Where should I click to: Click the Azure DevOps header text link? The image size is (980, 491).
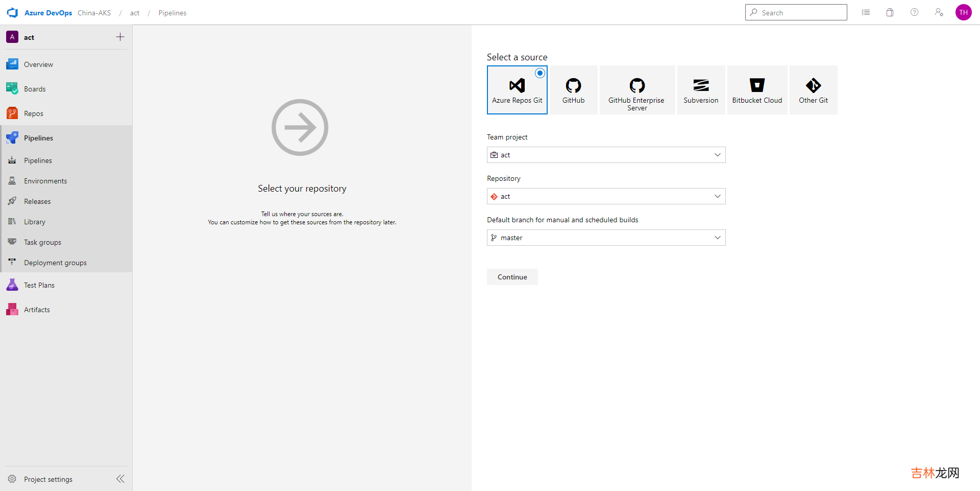point(48,13)
